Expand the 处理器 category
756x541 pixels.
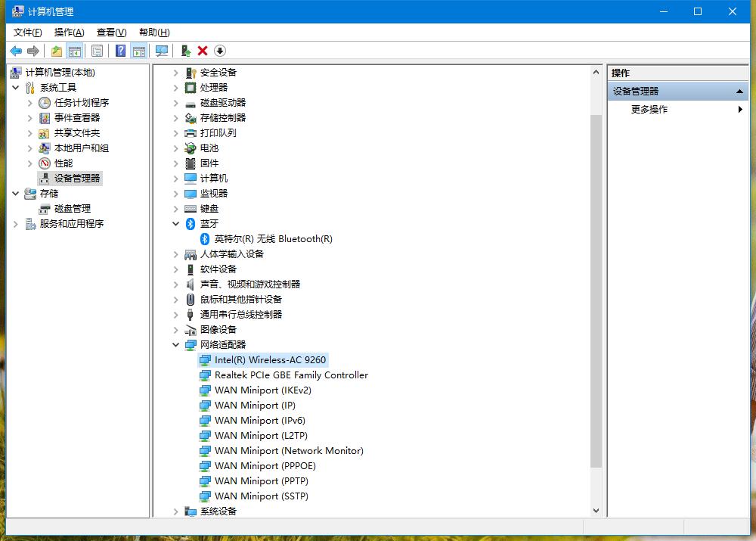pyautogui.click(x=176, y=88)
